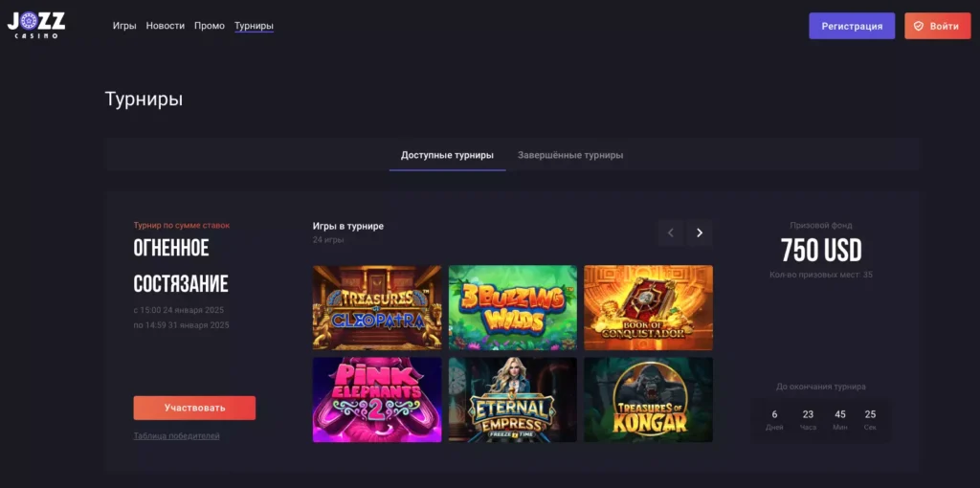Open Book of Conquistador game thumbnail
Image resolution: width=980 pixels, height=488 pixels.
click(x=648, y=307)
